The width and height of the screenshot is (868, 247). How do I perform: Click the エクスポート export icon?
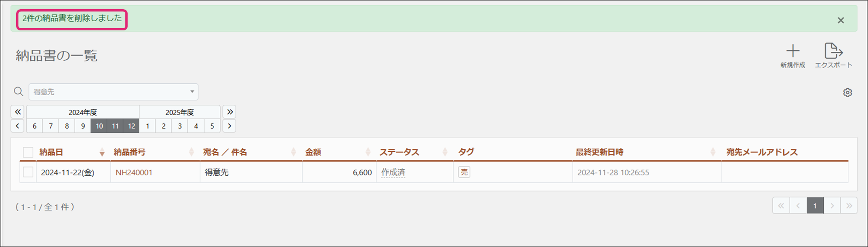[x=833, y=51]
